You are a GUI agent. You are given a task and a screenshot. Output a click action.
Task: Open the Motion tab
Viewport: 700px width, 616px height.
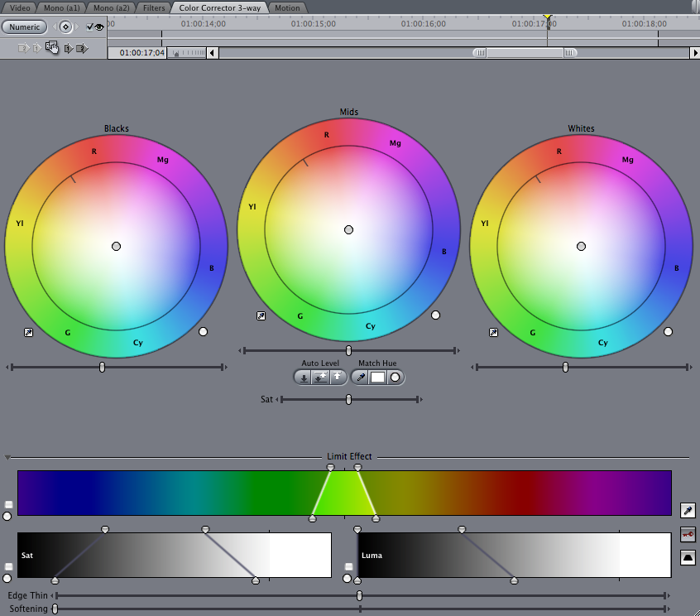point(287,7)
